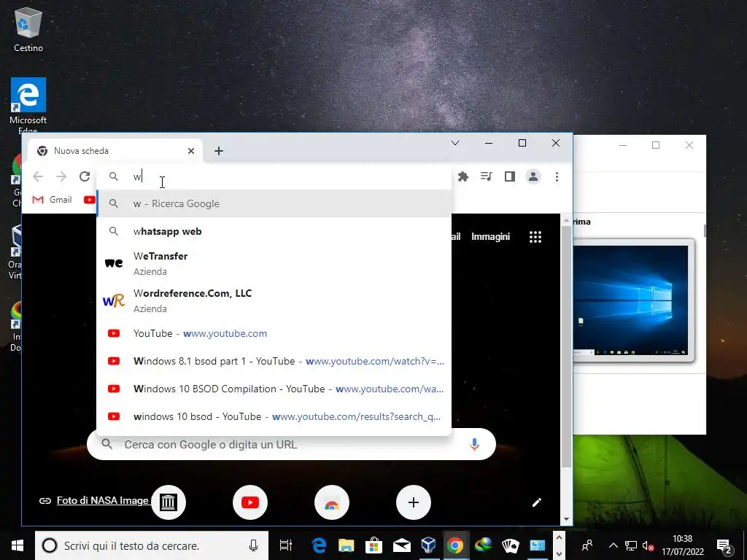747x560 pixels.
Task: Click the Chrome back arrow
Action: click(38, 176)
